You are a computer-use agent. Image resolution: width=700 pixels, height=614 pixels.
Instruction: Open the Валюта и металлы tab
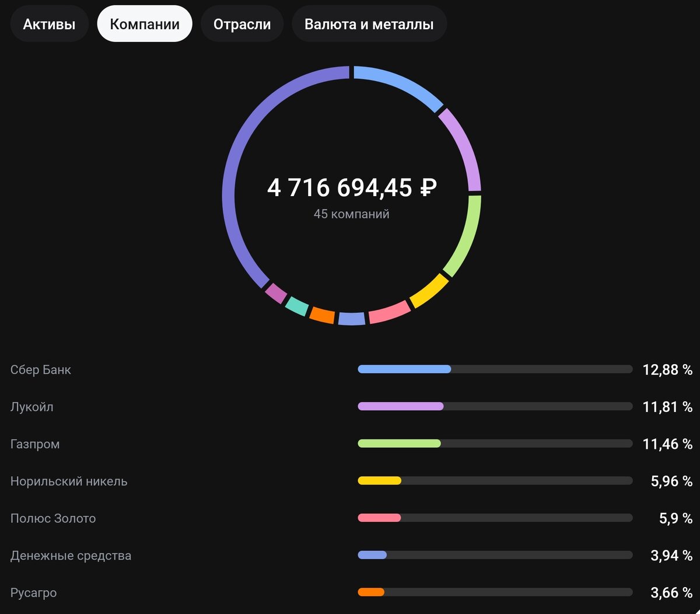click(x=369, y=25)
